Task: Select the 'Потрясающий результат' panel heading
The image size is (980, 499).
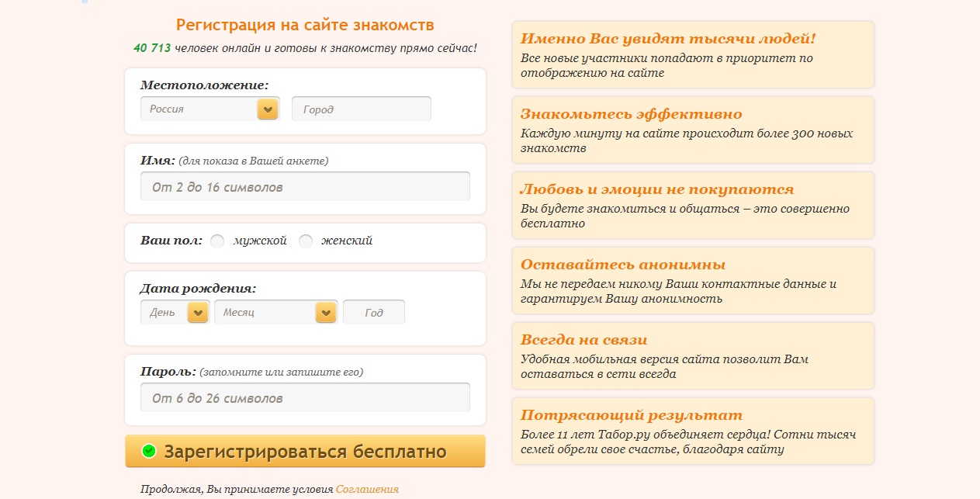Action: click(x=631, y=415)
